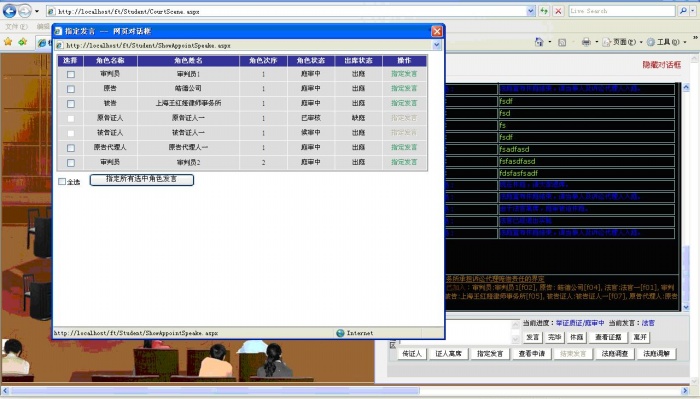Image resolution: width=700 pixels, height=399 pixels.
Task: Click the red Stop loading icon
Action: click(x=558, y=11)
